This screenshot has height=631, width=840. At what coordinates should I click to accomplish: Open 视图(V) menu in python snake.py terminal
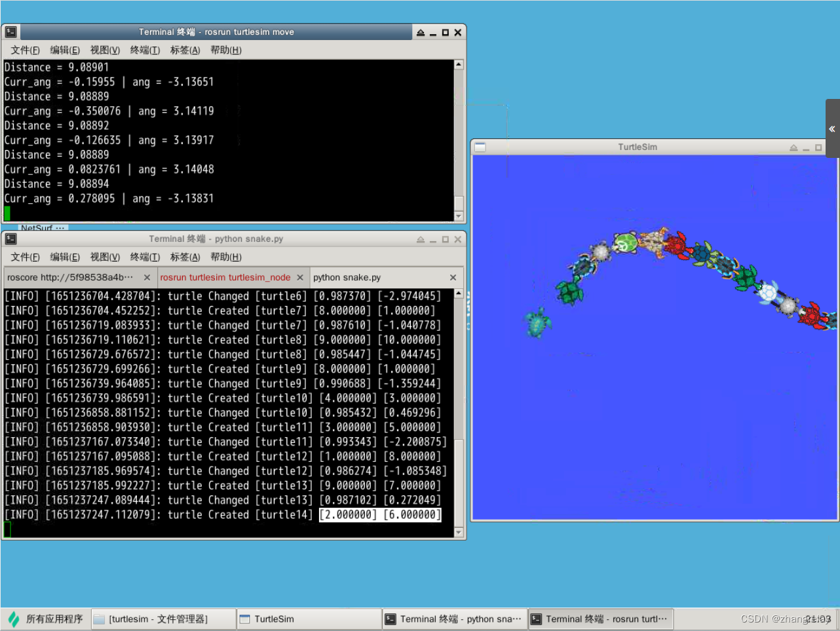click(105, 257)
